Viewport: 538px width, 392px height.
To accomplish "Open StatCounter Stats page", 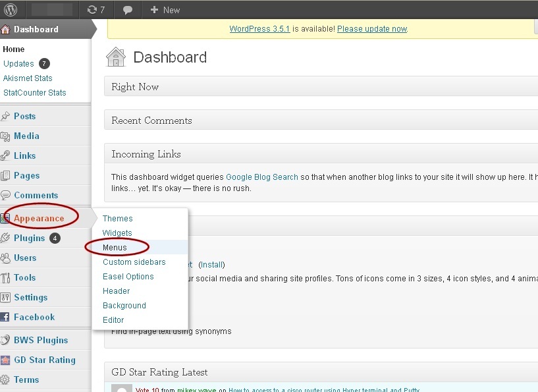I will (35, 93).
